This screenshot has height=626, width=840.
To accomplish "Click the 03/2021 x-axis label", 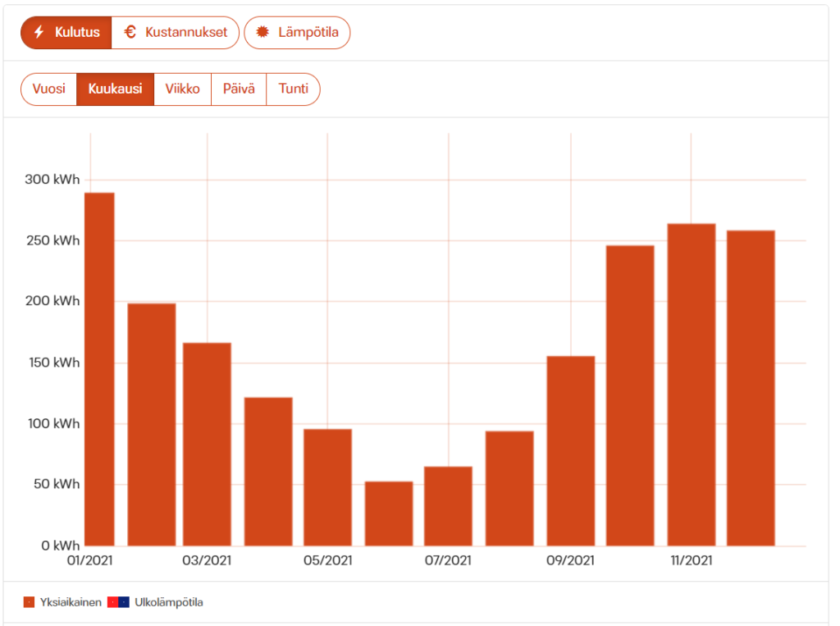I will pos(207,560).
